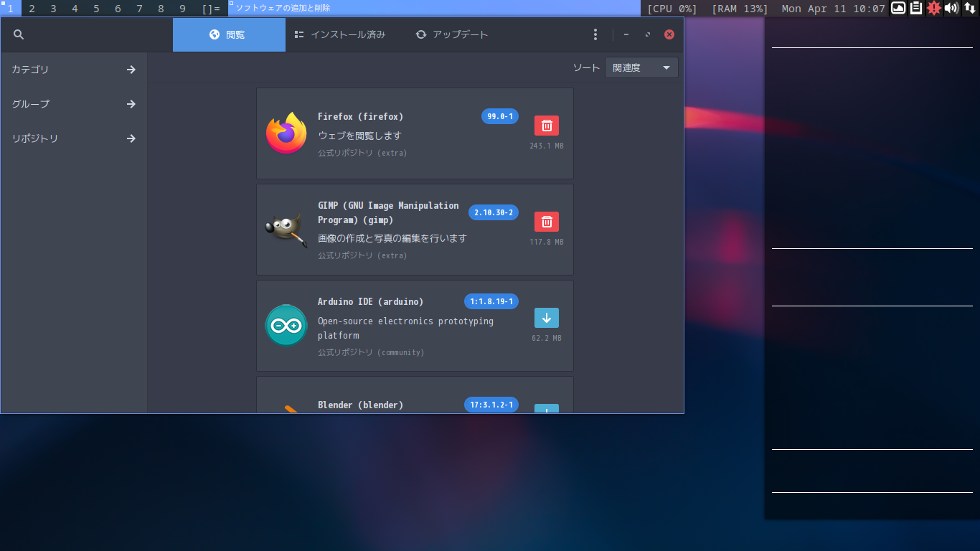Open the GIMP (GNU Image Manipulation Program) title
Viewport: 980px width, 551px height.
pyautogui.click(x=388, y=212)
